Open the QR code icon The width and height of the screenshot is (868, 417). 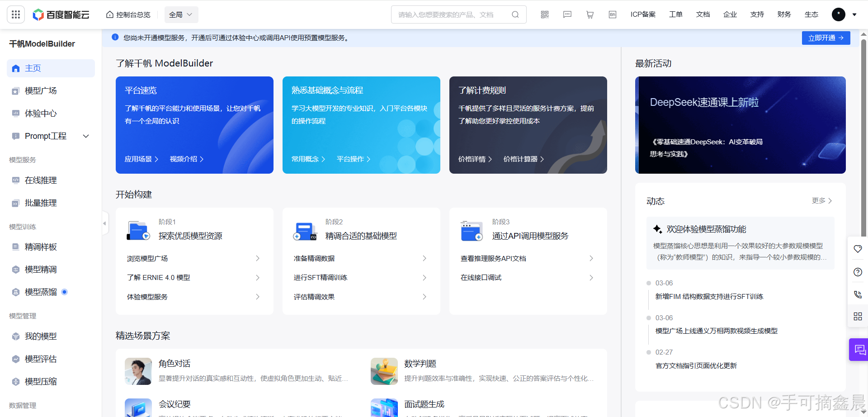tap(545, 14)
